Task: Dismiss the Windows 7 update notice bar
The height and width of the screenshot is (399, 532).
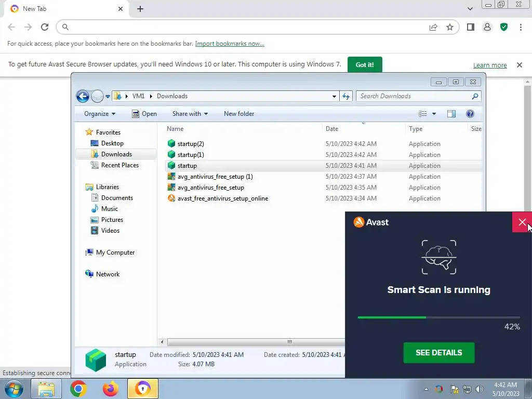Action: pyautogui.click(x=520, y=65)
